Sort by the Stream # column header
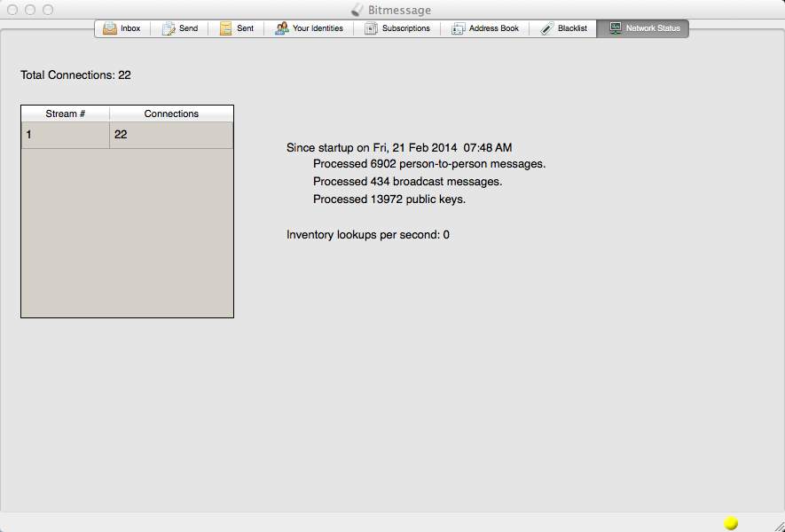The height and width of the screenshot is (532, 785). pos(65,113)
